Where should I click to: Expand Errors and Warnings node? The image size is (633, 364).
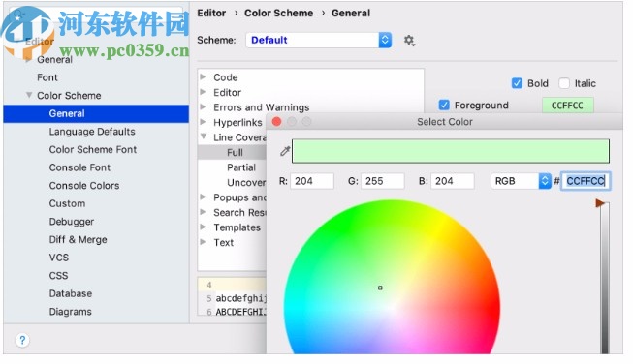click(x=203, y=106)
